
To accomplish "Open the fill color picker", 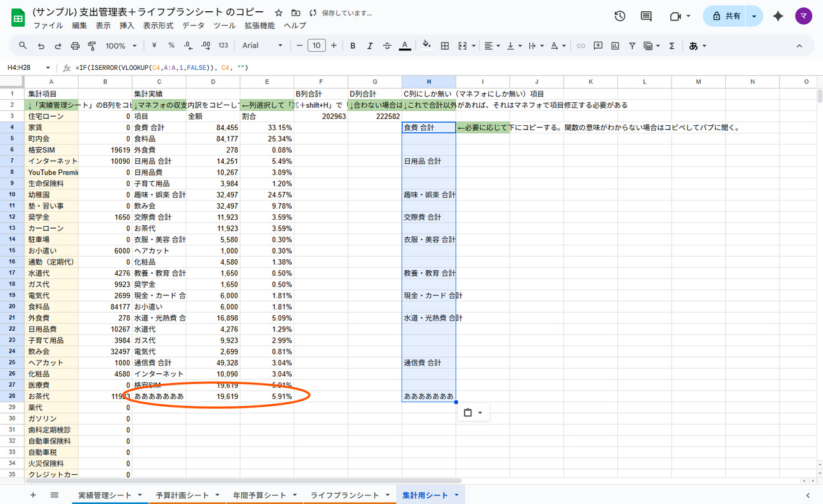I will [x=427, y=45].
